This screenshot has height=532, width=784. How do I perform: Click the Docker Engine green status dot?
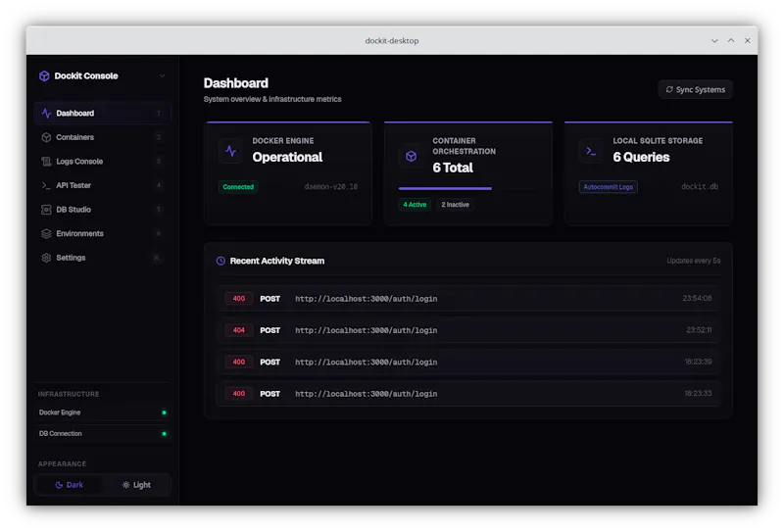point(164,412)
